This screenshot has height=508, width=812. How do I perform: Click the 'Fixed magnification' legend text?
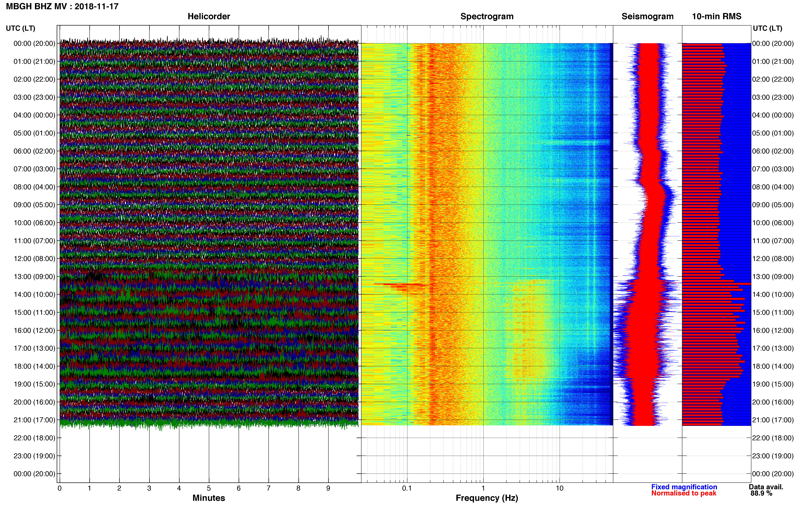pyautogui.click(x=684, y=487)
